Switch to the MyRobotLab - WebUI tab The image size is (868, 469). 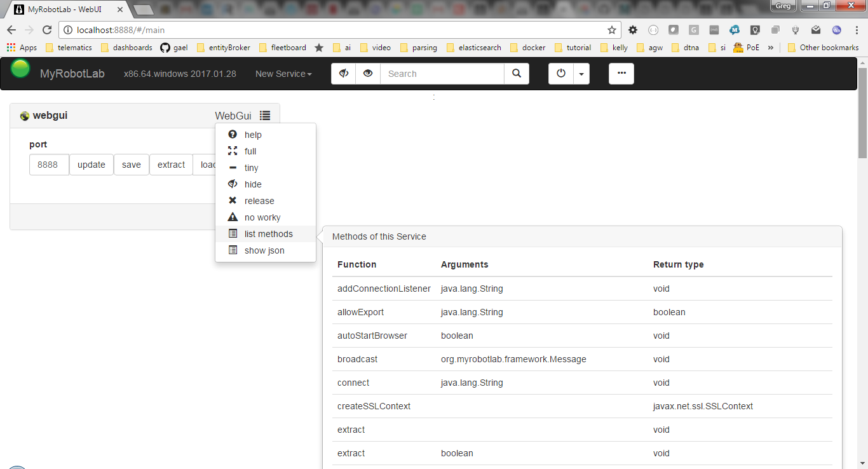pos(67,10)
